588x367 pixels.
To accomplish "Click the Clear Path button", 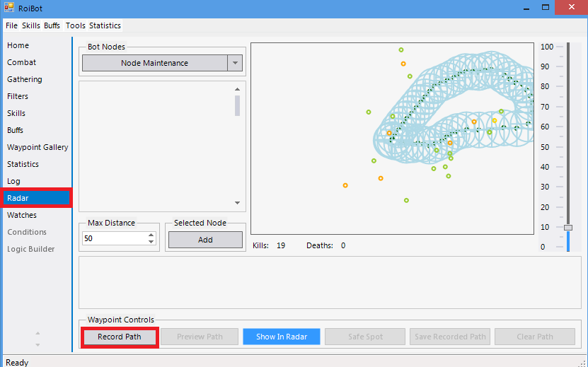I will click(x=535, y=337).
